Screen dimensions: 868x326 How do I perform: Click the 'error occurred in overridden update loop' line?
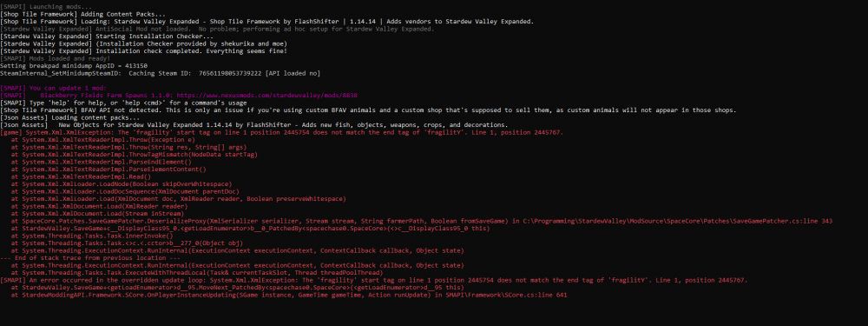coord(374,281)
